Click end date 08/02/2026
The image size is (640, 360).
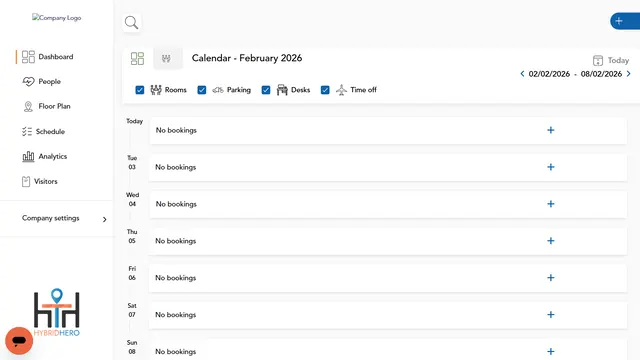601,74
